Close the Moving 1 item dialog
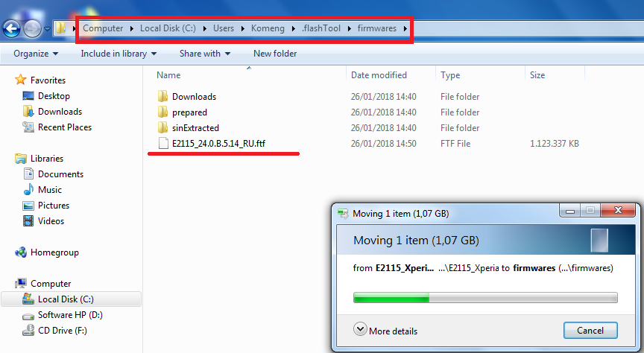 [618, 211]
